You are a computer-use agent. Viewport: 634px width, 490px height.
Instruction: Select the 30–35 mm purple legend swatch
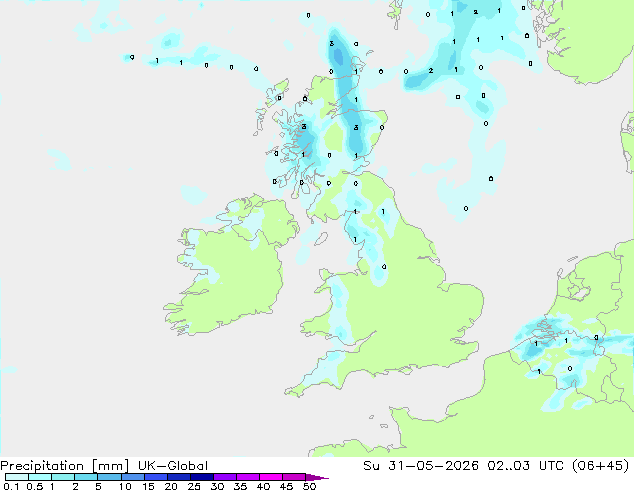pyautogui.click(x=224, y=477)
